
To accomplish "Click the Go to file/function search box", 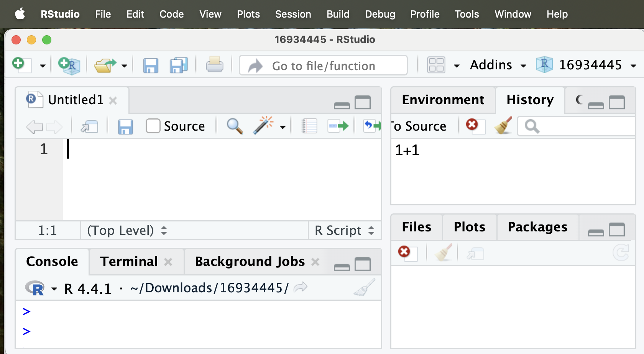I will [323, 66].
